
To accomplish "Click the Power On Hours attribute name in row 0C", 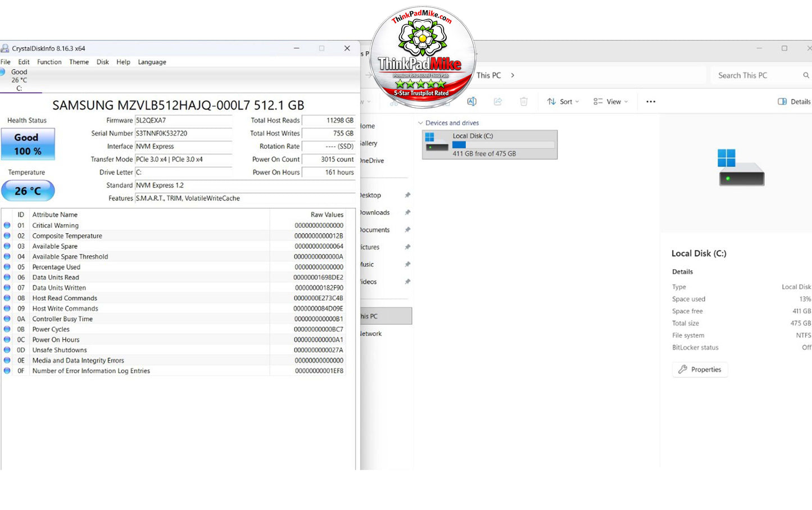I will tap(56, 340).
